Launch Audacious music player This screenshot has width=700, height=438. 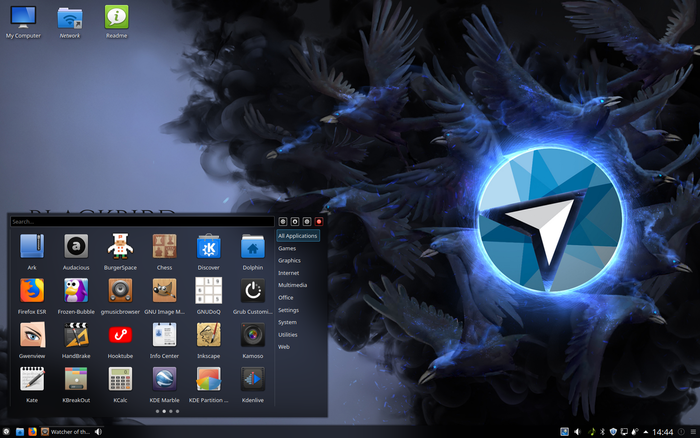pos(76,252)
